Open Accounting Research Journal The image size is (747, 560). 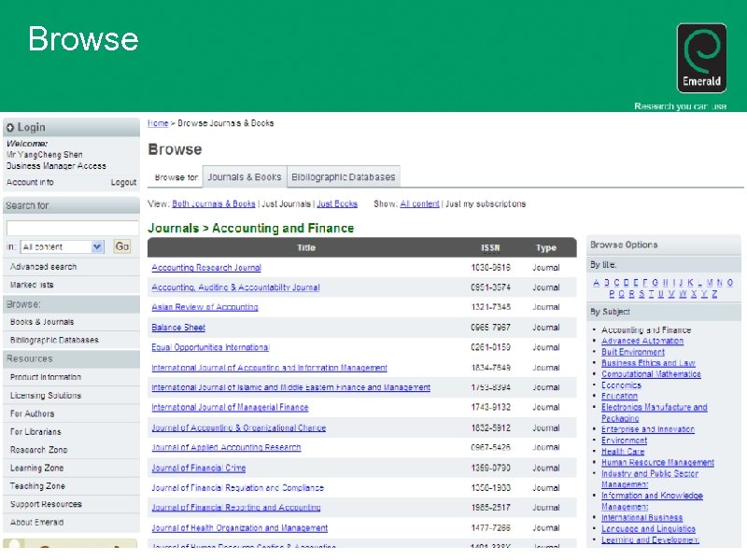206,267
